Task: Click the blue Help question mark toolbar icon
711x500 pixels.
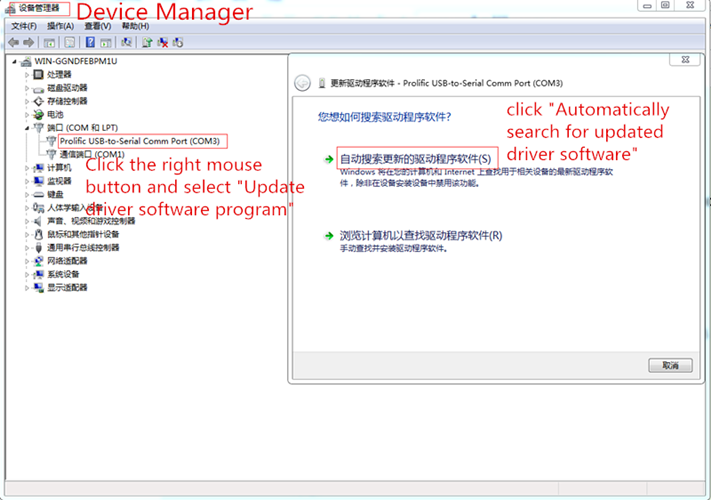Action: click(90, 42)
